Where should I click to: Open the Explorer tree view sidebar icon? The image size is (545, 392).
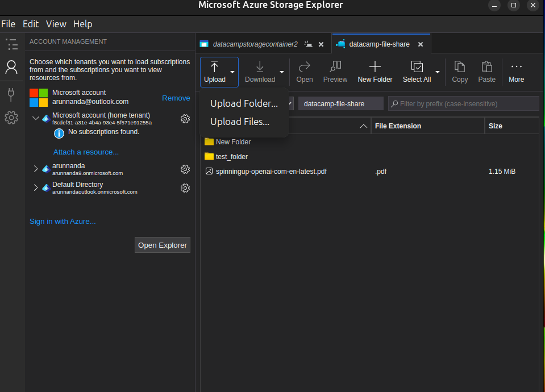click(11, 44)
